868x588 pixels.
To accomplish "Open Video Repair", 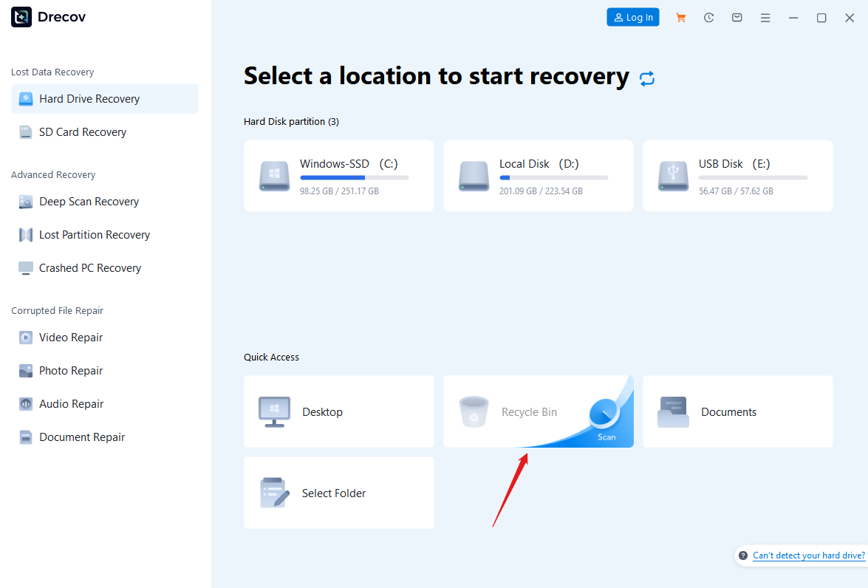I will [x=69, y=337].
